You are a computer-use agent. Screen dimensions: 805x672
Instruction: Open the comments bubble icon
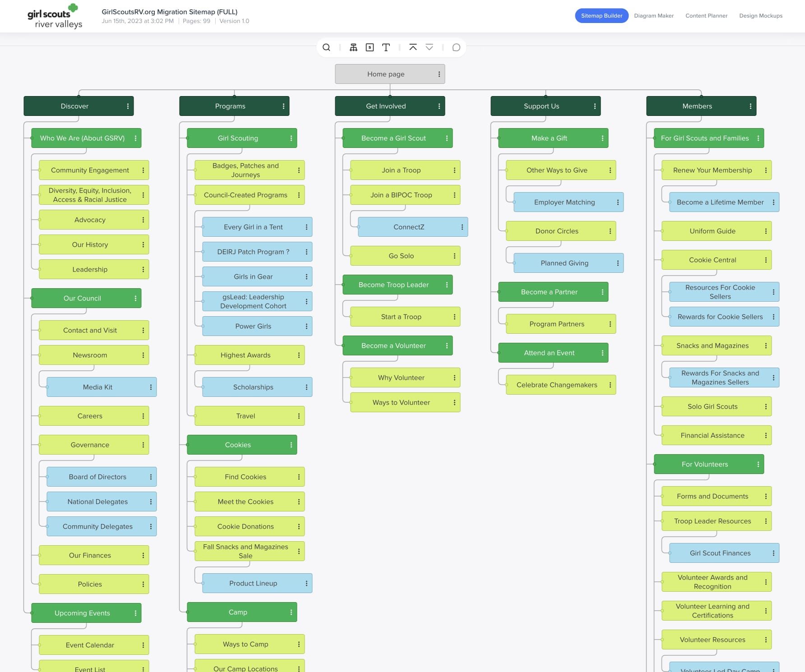pos(456,47)
